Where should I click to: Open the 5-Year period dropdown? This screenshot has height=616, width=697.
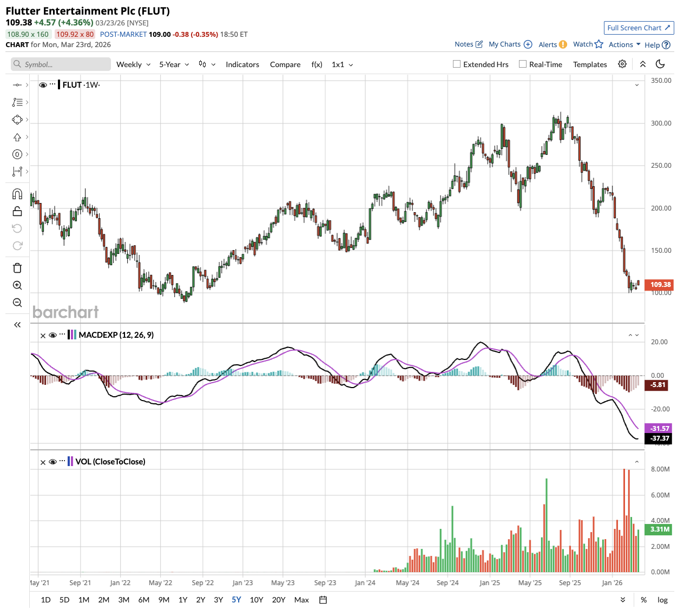tap(174, 64)
